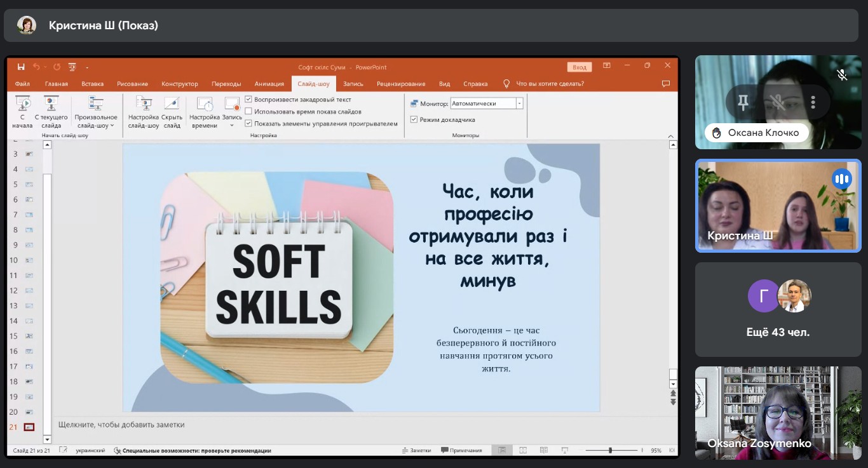Click Ещё 43 чел. participants tile
This screenshot has width=868, height=468.
click(x=778, y=309)
